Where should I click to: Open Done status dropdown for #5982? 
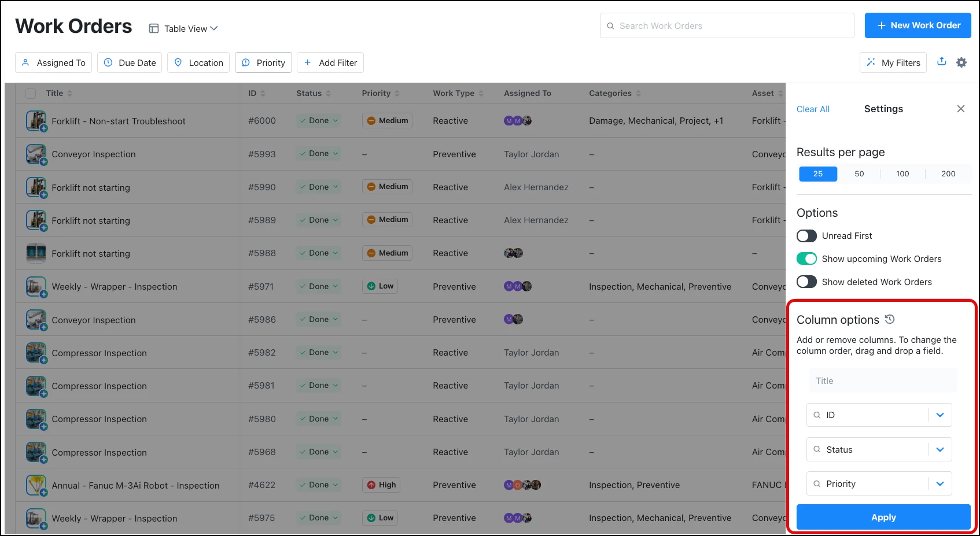point(319,353)
